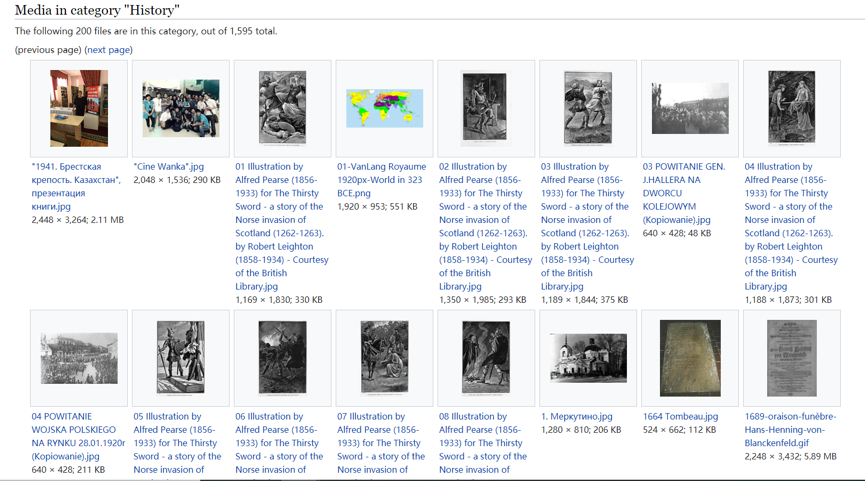The image size is (865, 481).
Task: Click the 1941 Brest Fortress book presentation thumbnail
Action: 79,108
